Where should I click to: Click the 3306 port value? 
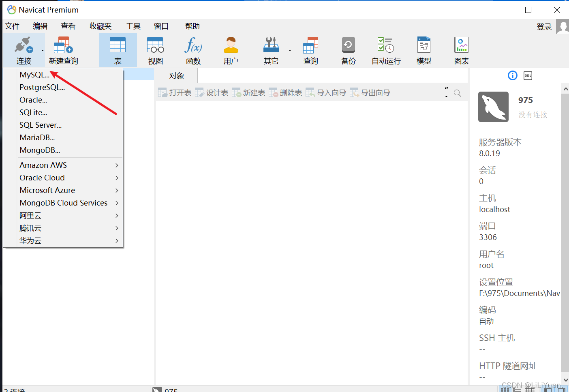point(488,238)
